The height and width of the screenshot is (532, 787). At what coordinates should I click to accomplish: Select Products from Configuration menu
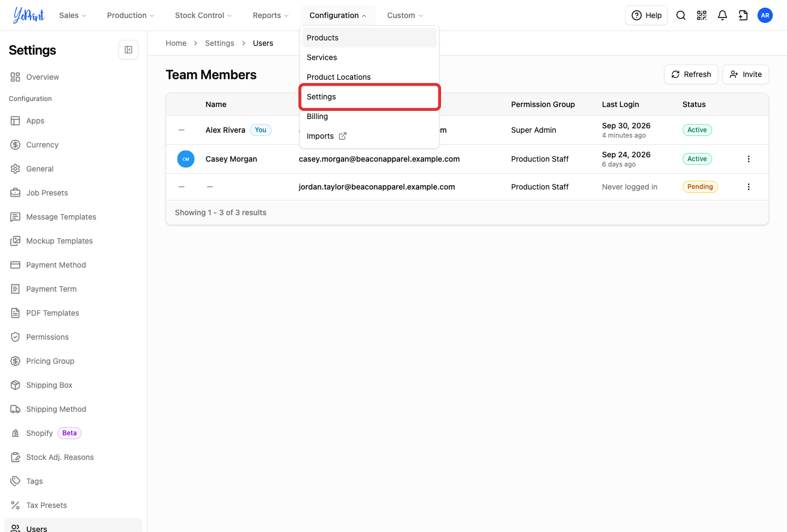pos(369,38)
